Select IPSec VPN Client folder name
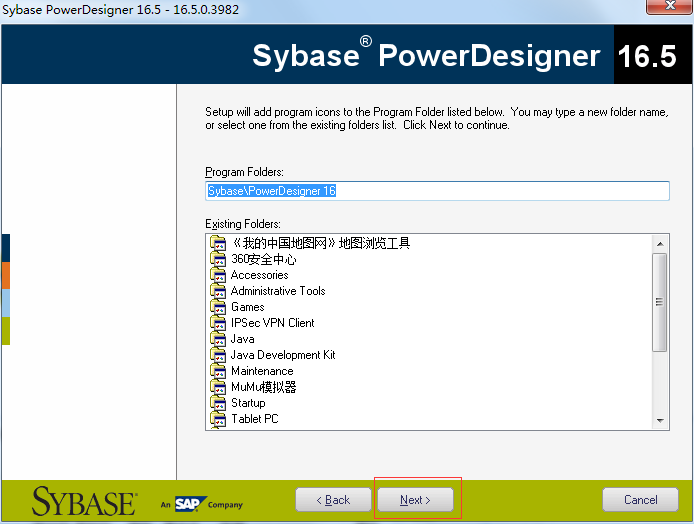The image size is (694, 524). click(273, 323)
